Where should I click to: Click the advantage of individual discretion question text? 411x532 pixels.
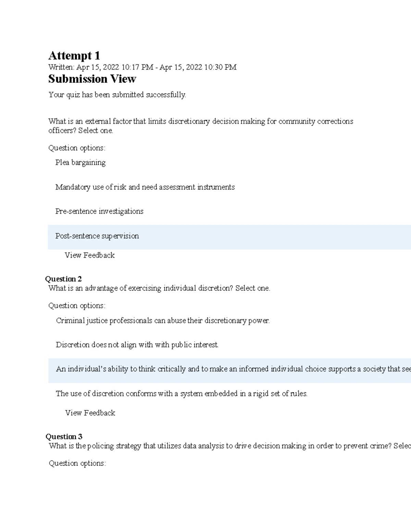tap(159, 288)
